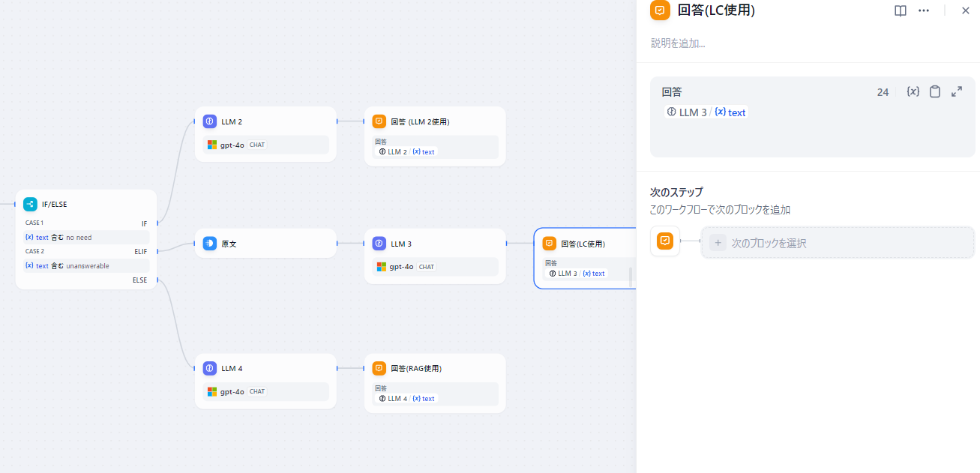Click the 回答(RAG使用) node icon
This screenshot has height=473, width=980.
(x=379, y=369)
